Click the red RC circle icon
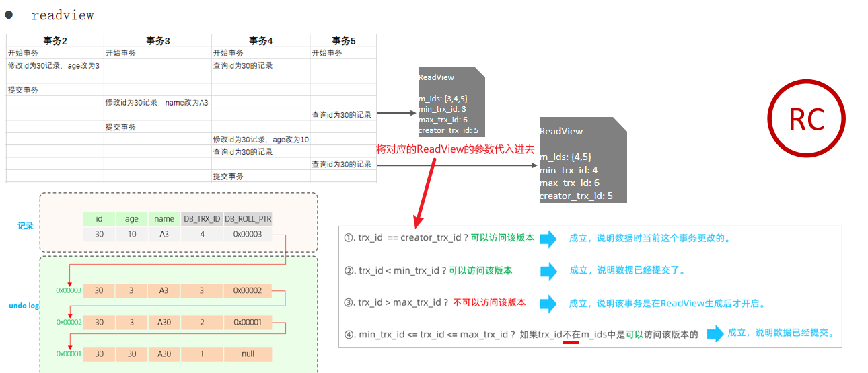The width and height of the screenshot is (868, 373). (806, 120)
